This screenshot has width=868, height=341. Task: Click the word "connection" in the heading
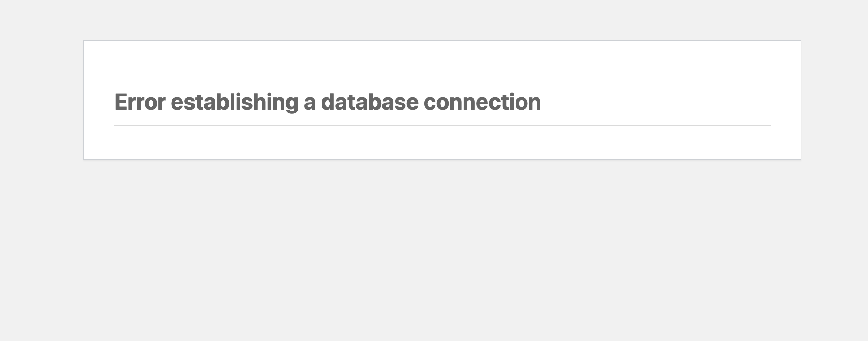pos(482,102)
